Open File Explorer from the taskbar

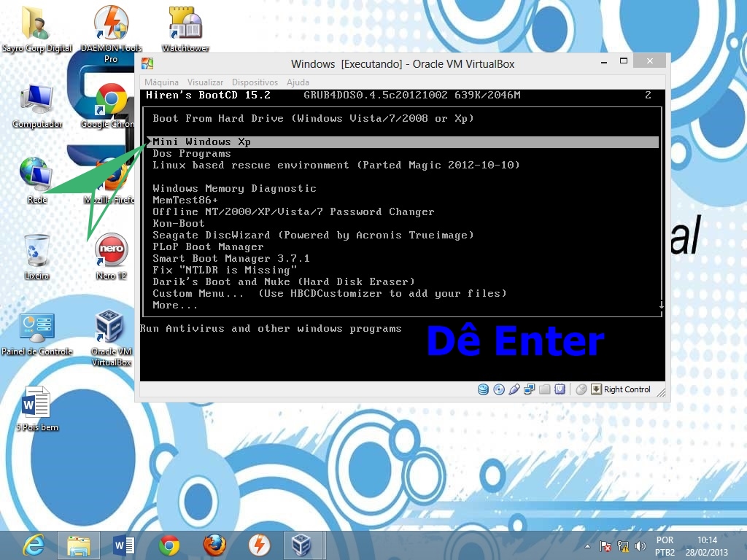click(79, 545)
